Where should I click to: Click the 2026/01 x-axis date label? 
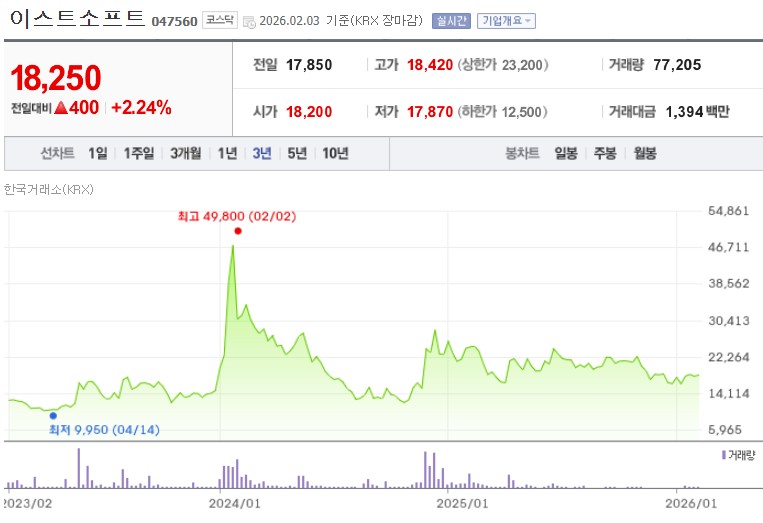(x=691, y=503)
